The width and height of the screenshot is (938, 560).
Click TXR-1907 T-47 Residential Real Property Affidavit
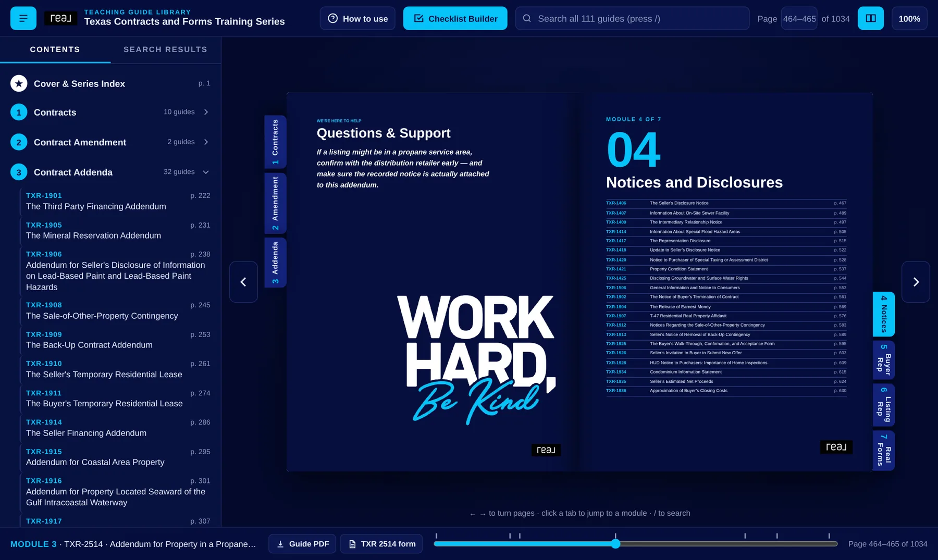pos(726,316)
